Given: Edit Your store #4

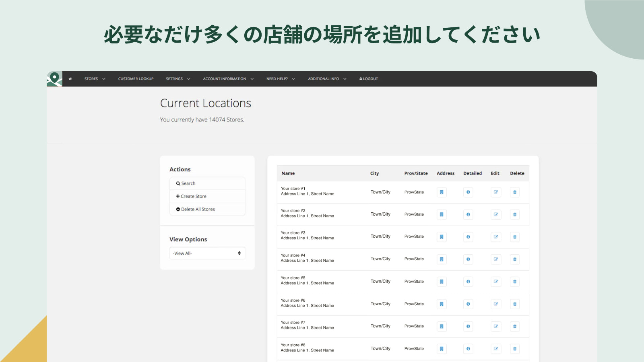Looking at the screenshot, I should tap(496, 259).
